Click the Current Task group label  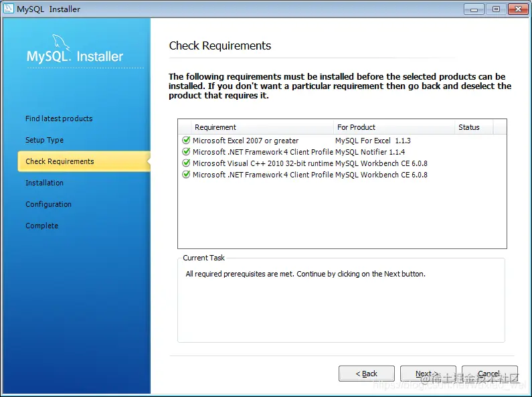click(203, 258)
